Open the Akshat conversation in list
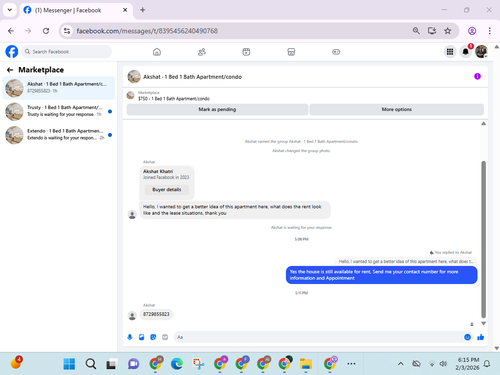This screenshot has width=500, height=375. [59, 88]
